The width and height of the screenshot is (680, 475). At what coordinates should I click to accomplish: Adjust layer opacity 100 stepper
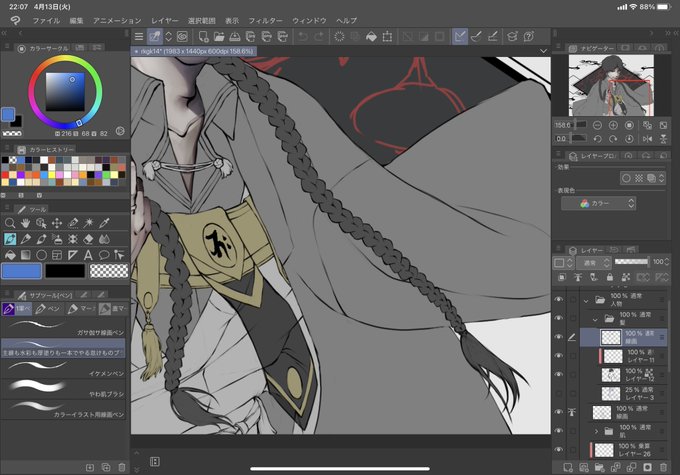click(667, 262)
